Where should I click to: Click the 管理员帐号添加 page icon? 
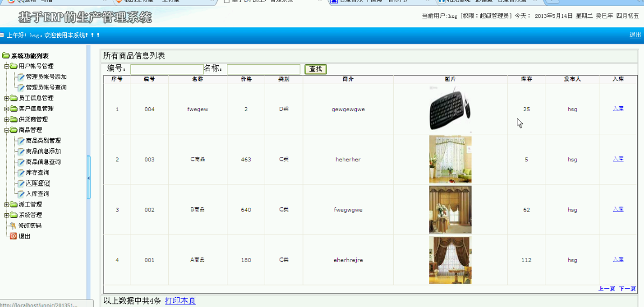click(x=22, y=77)
